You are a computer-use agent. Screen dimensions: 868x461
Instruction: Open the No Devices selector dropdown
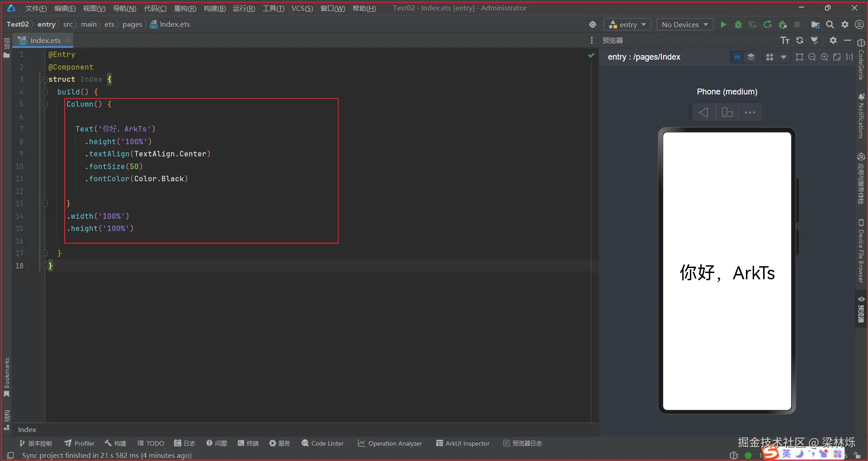685,24
